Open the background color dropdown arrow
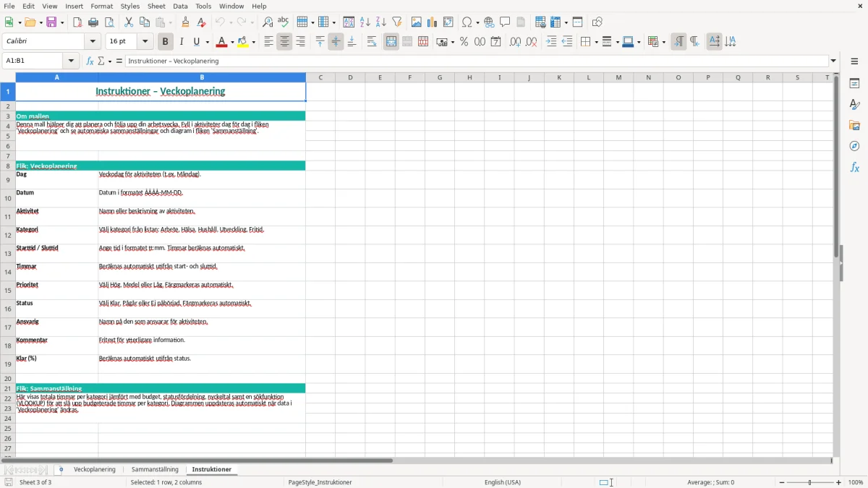Screen dimensions: 868x488 pyautogui.click(x=253, y=42)
